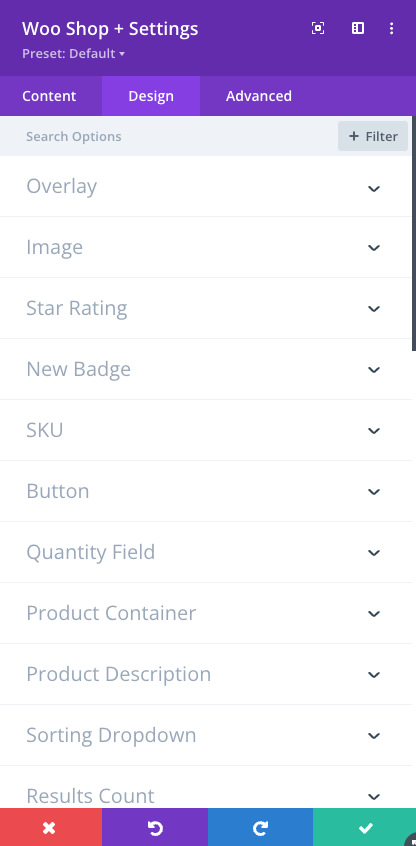The height and width of the screenshot is (846, 416).
Task: Click the plus icon in Filter
Action: (x=354, y=137)
